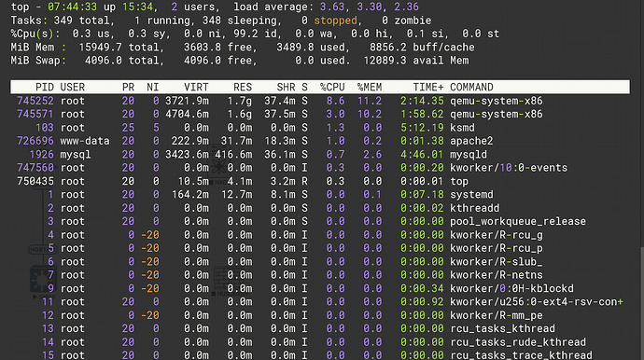Click the 3423.6m VIRT value
This screenshot has height=360, width=644.
click(x=187, y=154)
